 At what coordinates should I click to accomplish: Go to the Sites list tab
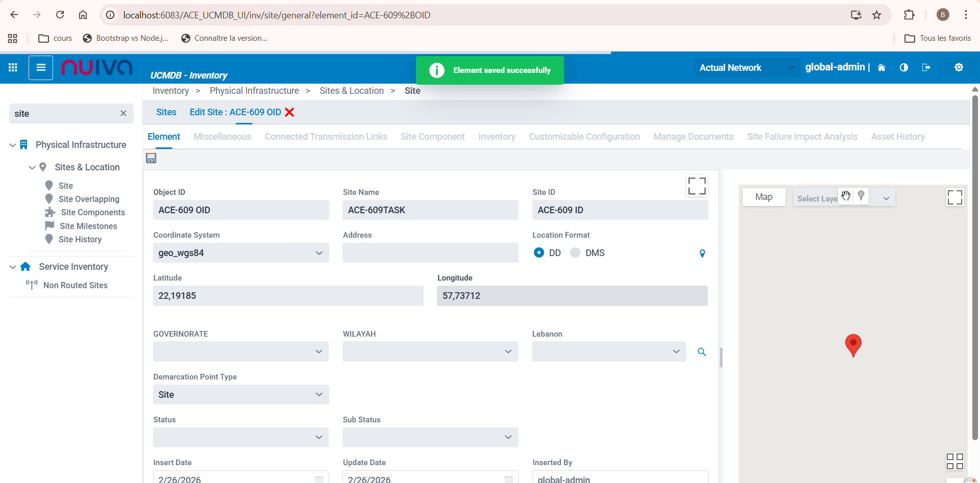(166, 112)
